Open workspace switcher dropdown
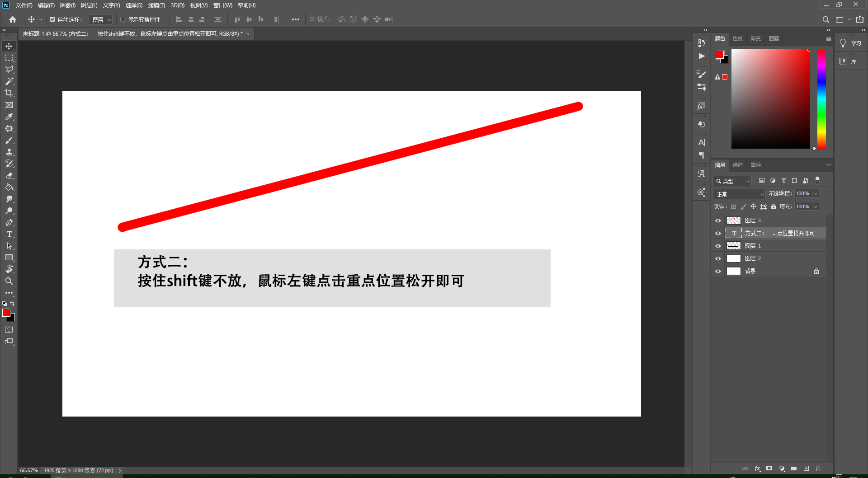868x478 pixels. [x=843, y=19]
